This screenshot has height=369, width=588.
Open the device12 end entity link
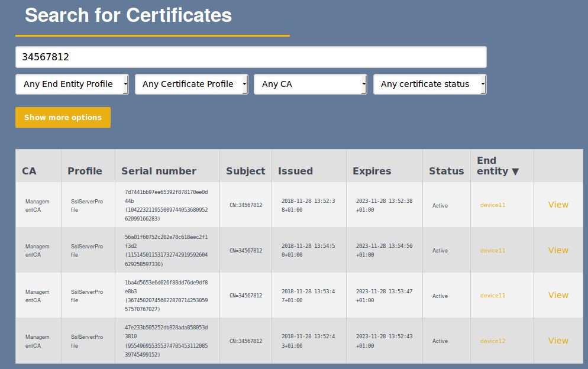pos(492,341)
